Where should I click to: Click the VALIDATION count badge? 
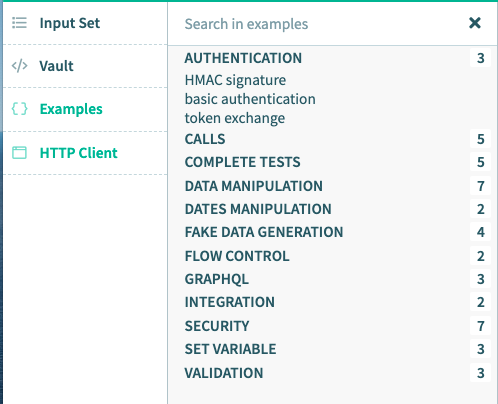[480, 373]
